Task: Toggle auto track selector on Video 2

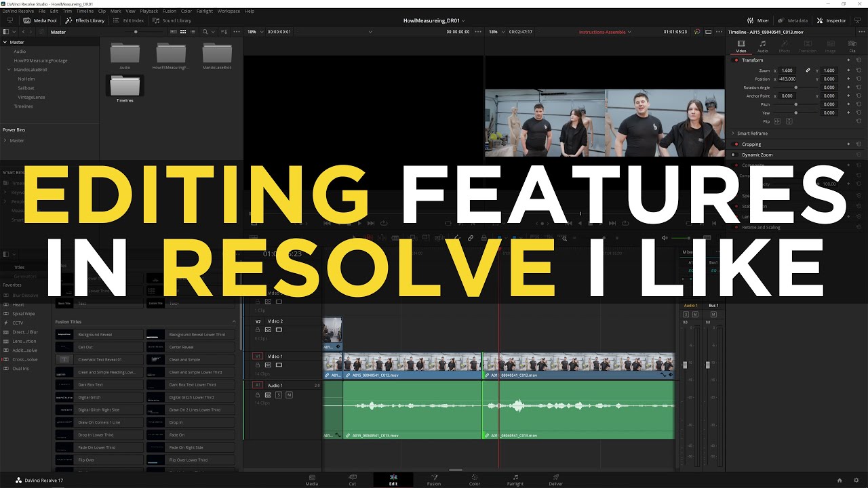Action: tap(269, 330)
